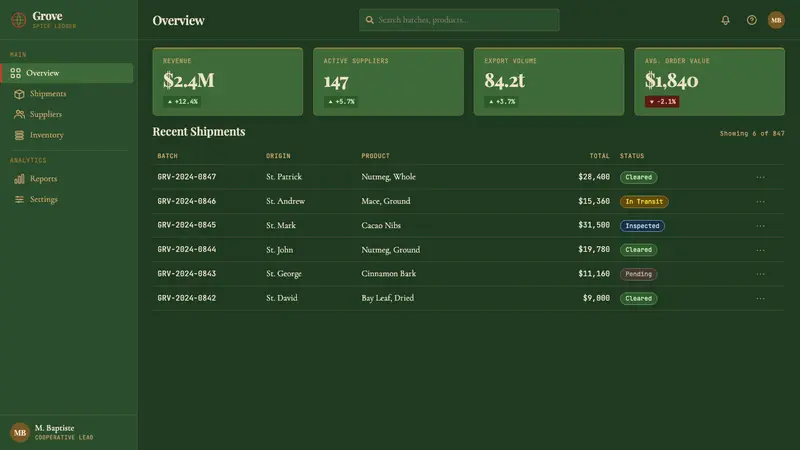Click the Shipments box icon
800x450 pixels.
(19, 94)
